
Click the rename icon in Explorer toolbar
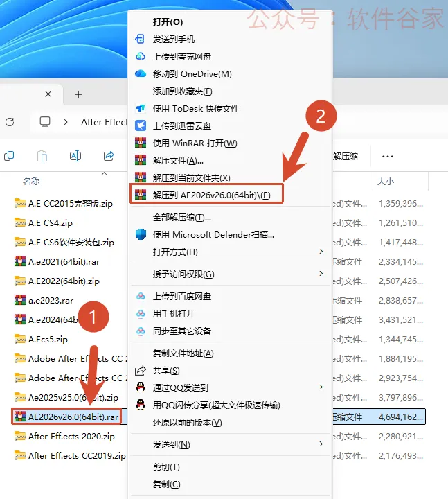[x=75, y=156]
